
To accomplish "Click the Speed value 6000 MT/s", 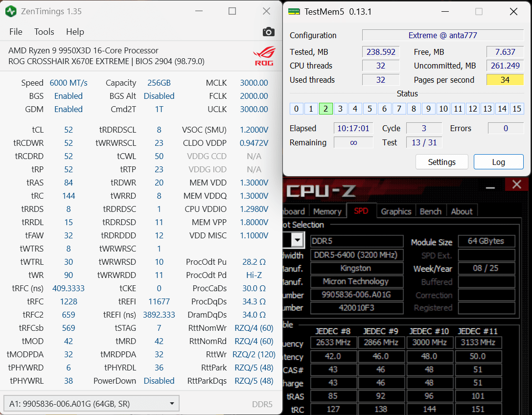I will point(69,83).
